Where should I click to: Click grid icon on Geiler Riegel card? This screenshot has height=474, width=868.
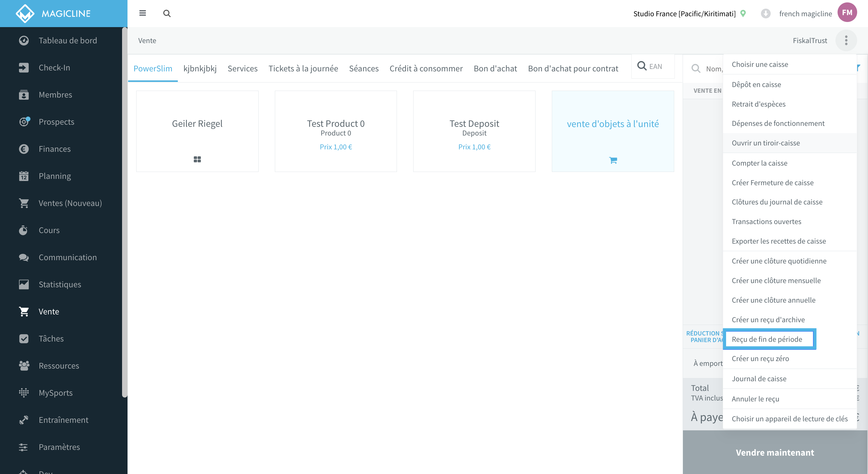(x=197, y=159)
